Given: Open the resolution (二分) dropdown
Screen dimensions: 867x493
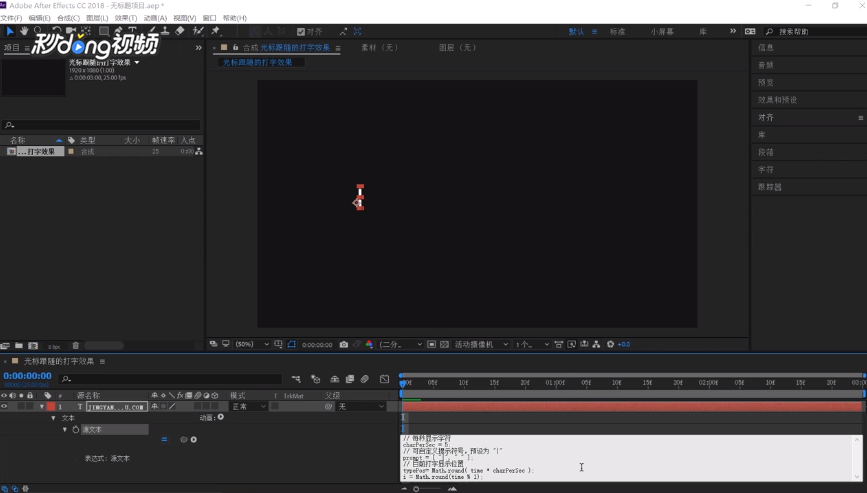Looking at the screenshot, I should pos(400,344).
